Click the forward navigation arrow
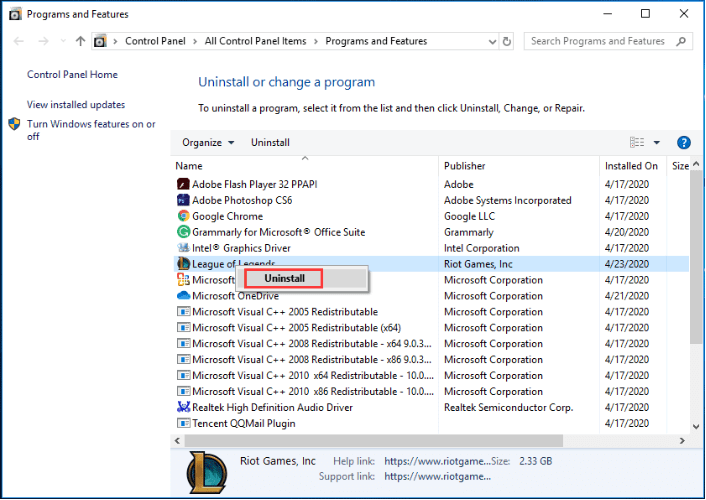Image resolution: width=706 pixels, height=500 pixels. (x=43, y=41)
